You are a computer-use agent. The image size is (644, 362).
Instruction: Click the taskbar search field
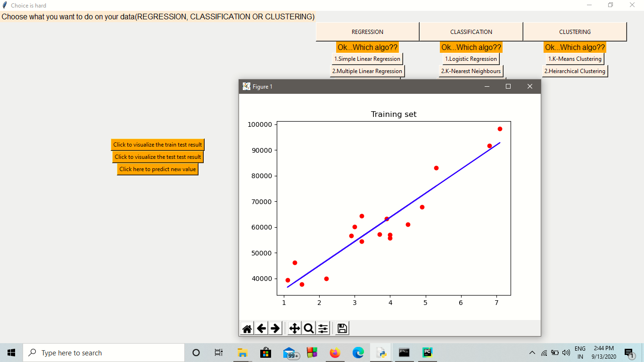tap(104, 353)
